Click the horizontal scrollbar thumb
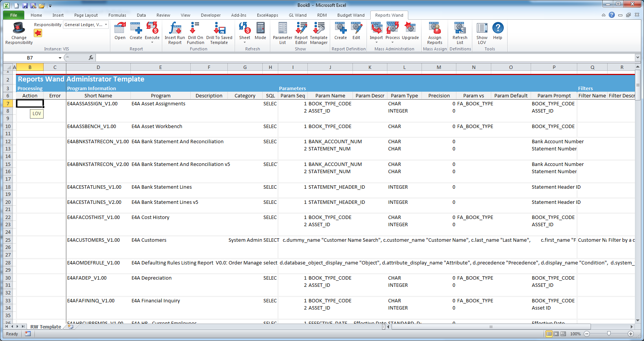 (491, 327)
